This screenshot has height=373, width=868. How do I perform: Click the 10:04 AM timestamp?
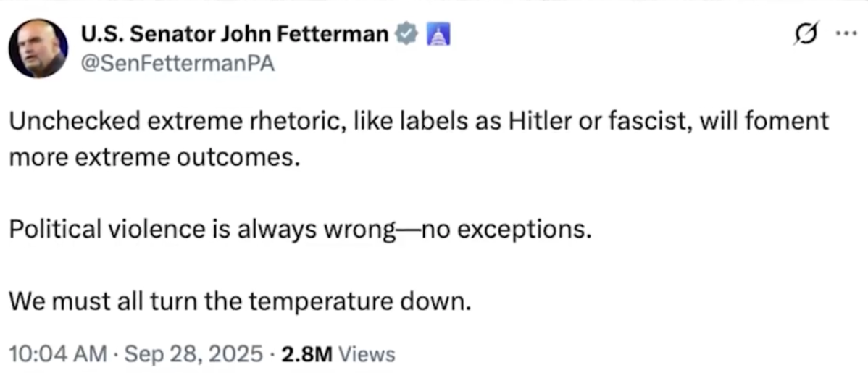tap(56, 354)
